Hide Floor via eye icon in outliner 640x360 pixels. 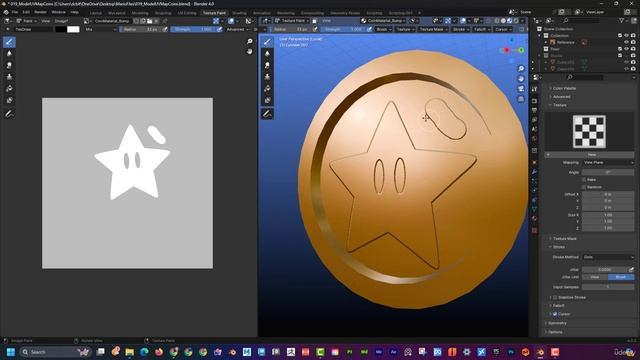coord(627,49)
